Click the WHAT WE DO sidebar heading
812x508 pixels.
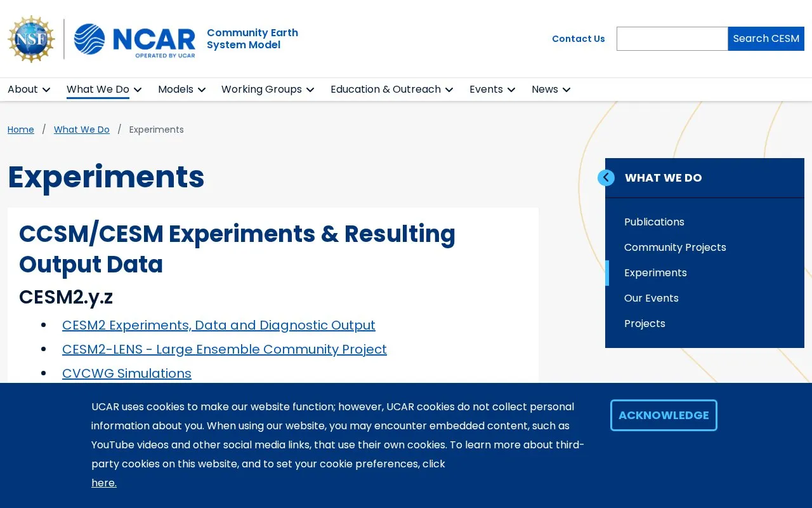(x=664, y=178)
